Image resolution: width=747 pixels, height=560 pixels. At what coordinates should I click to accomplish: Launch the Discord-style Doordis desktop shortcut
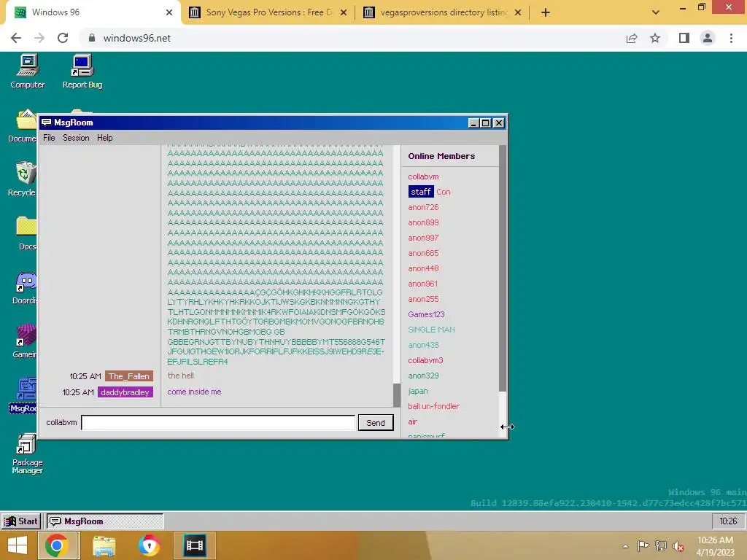25,288
